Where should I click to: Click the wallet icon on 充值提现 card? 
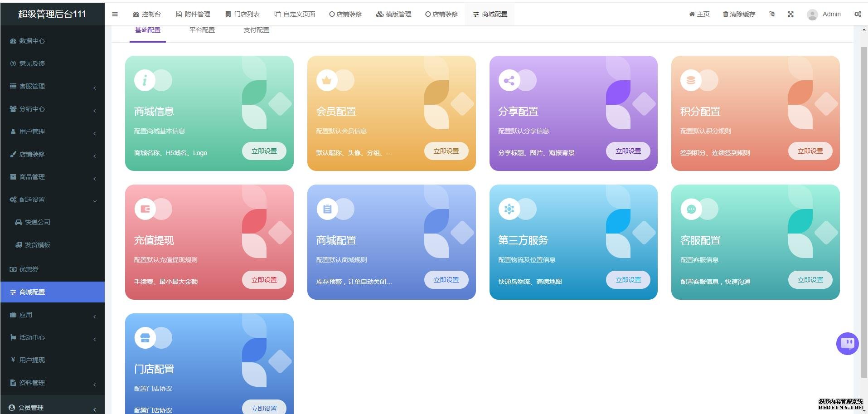(x=145, y=209)
